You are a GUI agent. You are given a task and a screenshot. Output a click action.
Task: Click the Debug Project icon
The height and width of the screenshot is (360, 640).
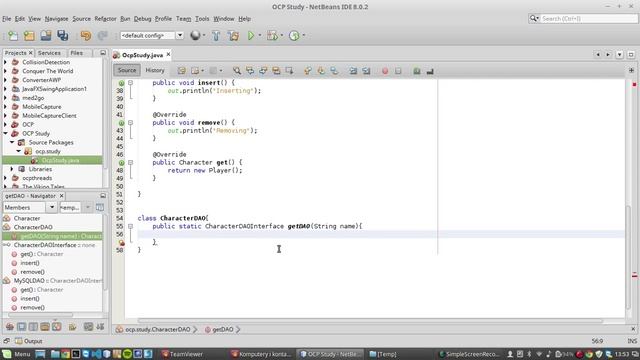coord(272,36)
